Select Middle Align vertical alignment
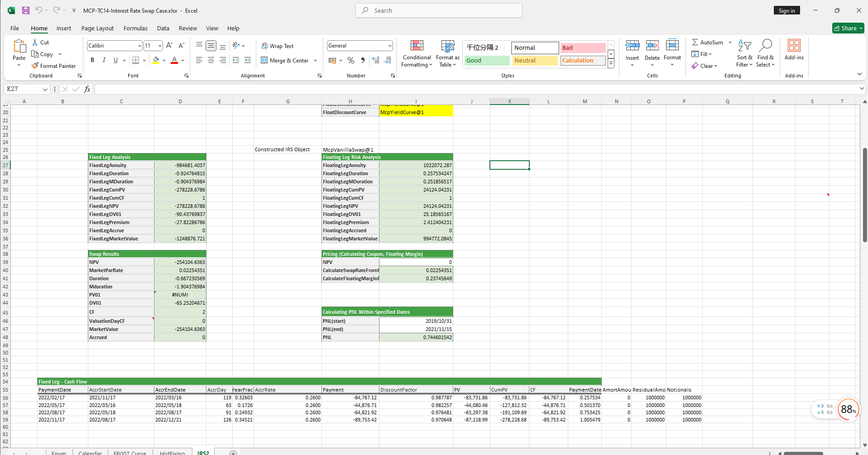868x455 pixels. (x=211, y=45)
